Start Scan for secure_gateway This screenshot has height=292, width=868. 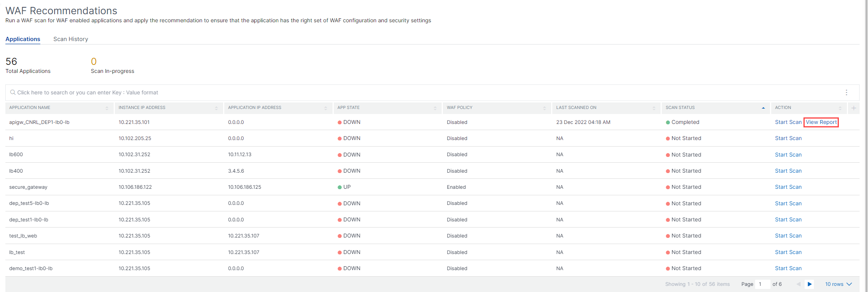coord(788,187)
